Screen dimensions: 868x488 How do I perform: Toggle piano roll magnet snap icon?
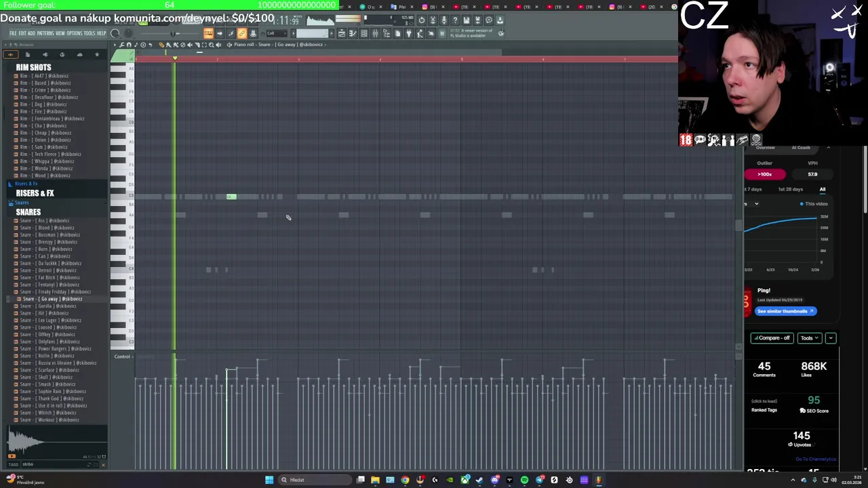point(129,45)
